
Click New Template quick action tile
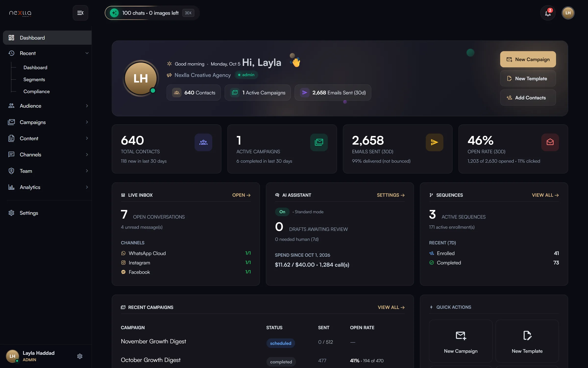pos(527,341)
